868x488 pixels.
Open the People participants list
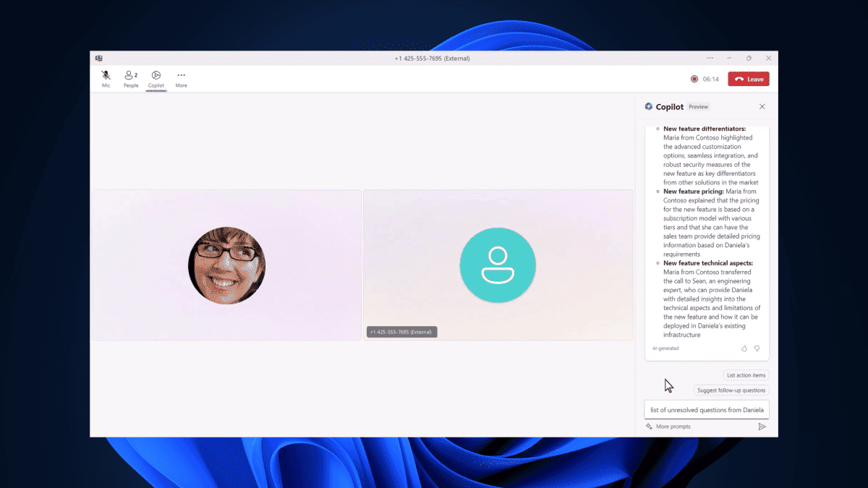tap(131, 79)
